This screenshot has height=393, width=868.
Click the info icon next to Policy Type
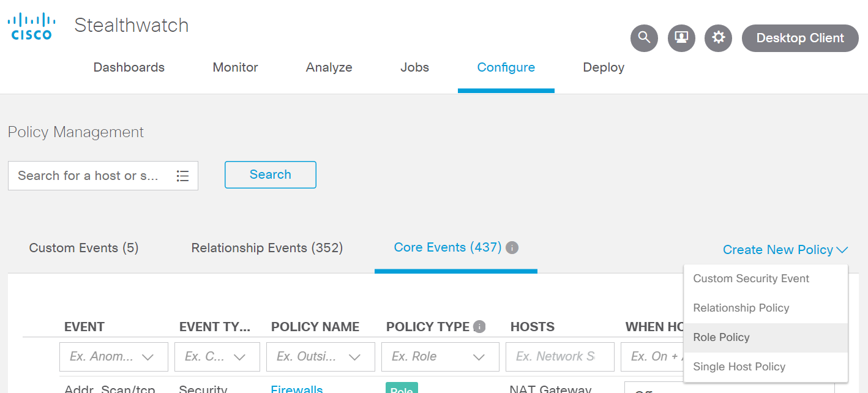tap(480, 327)
